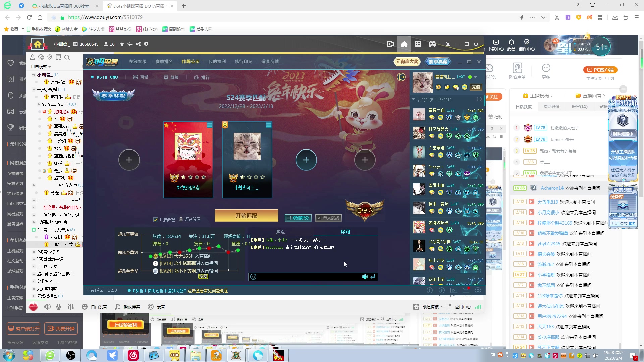
Task: Click the NetEase Music taskbar icon
Action: [x=133, y=355]
